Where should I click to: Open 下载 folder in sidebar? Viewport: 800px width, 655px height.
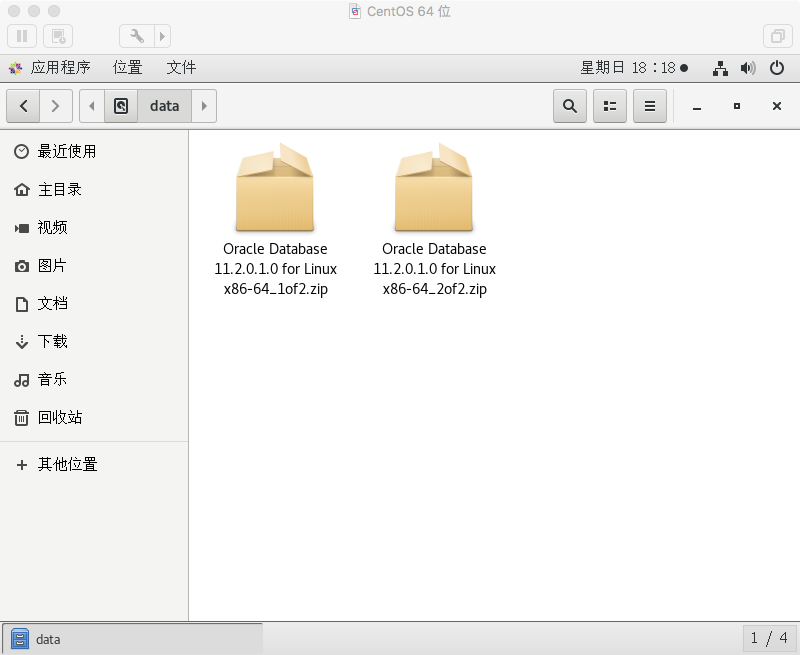click(94, 341)
